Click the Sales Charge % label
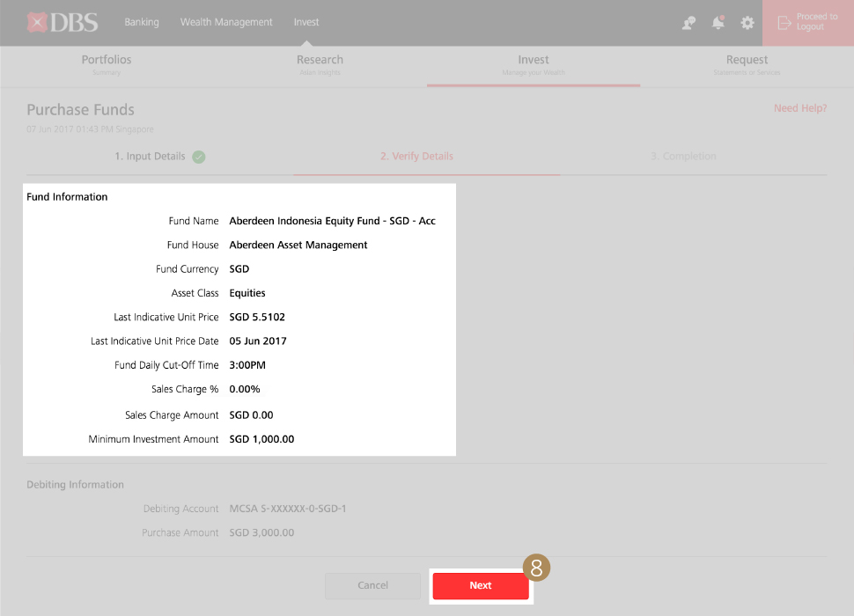Image resolution: width=854 pixels, height=616 pixels. (185, 389)
